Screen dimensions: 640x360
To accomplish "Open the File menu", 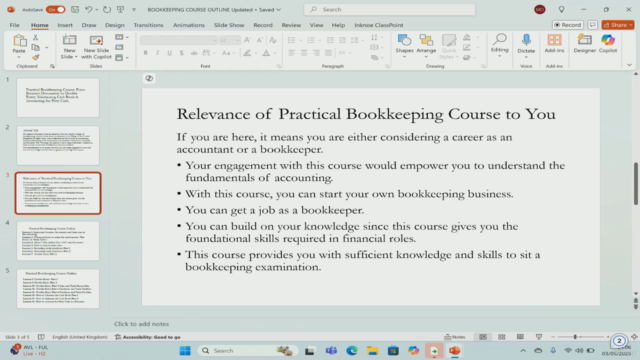I will click(14, 25).
